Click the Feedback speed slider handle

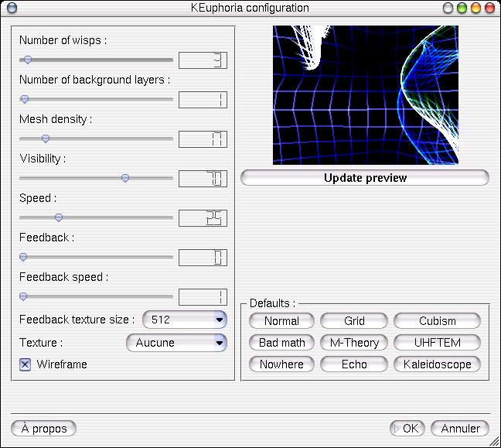(x=23, y=296)
